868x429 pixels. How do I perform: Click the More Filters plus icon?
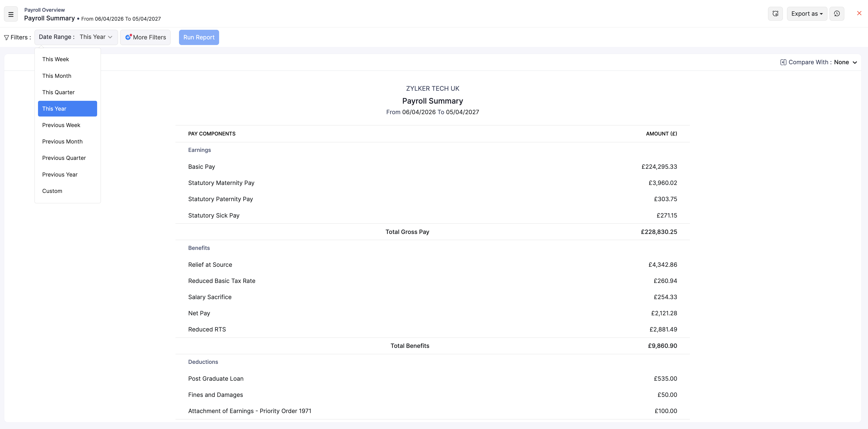coord(128,37)
